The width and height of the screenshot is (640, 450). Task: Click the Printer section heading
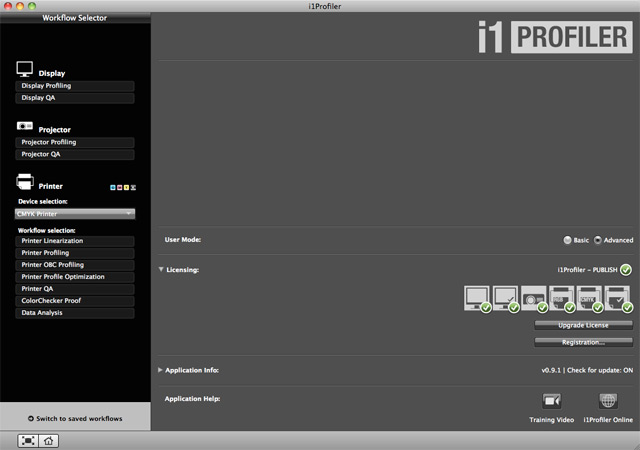(x=51, y=186)
